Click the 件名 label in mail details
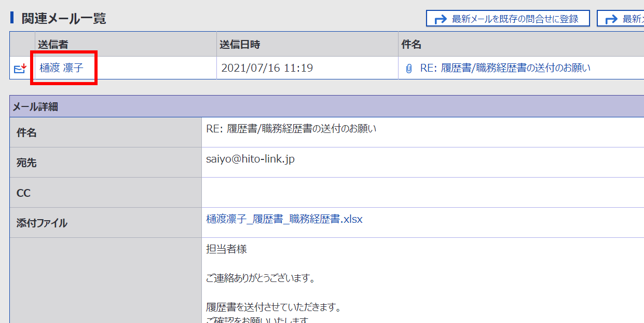This screenshot has height=323, width=644. pyautogui.click(x=26, y=133)
